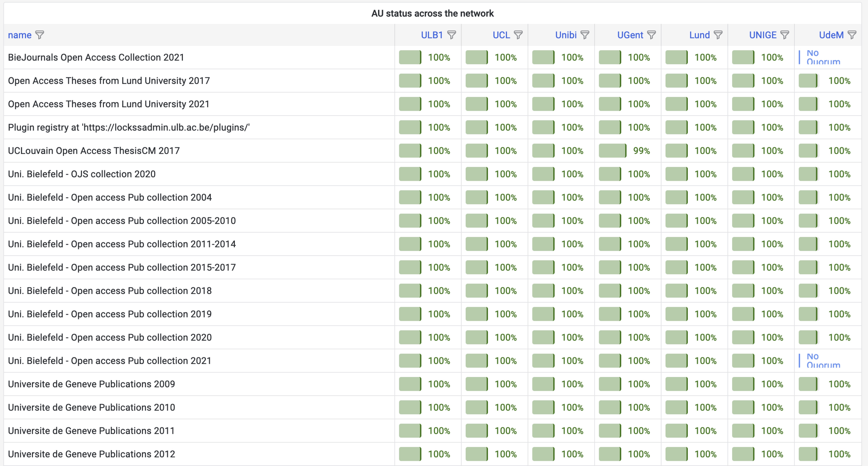Screen dimensions: 868x466
Task: Click the UdeM column header label
Action: click(831, 35)
